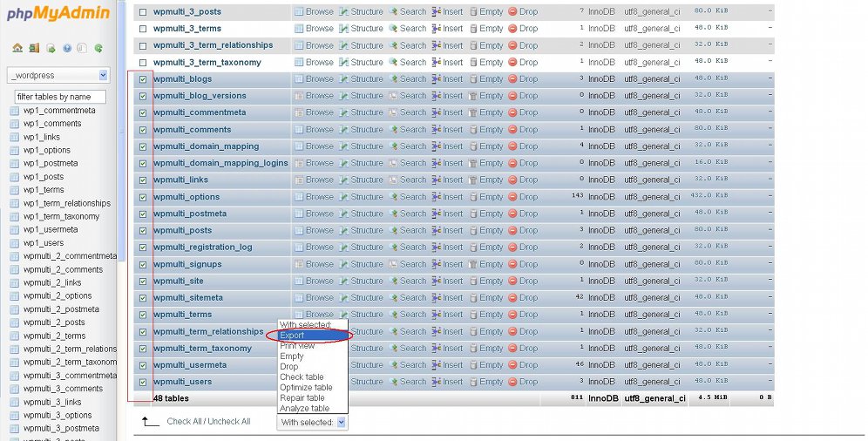Click Uncheck All link

click(229, 421)
